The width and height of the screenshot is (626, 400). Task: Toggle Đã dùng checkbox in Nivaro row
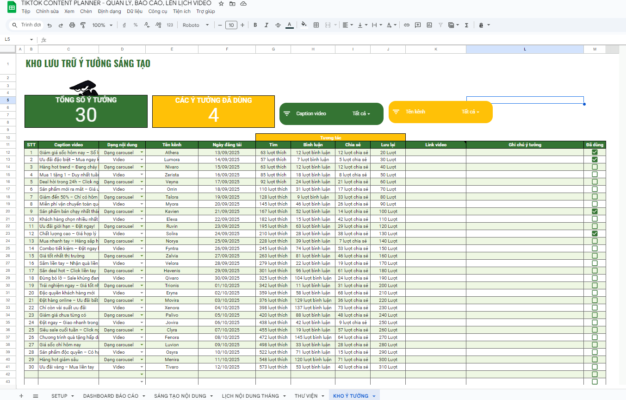tap(595, 165)
